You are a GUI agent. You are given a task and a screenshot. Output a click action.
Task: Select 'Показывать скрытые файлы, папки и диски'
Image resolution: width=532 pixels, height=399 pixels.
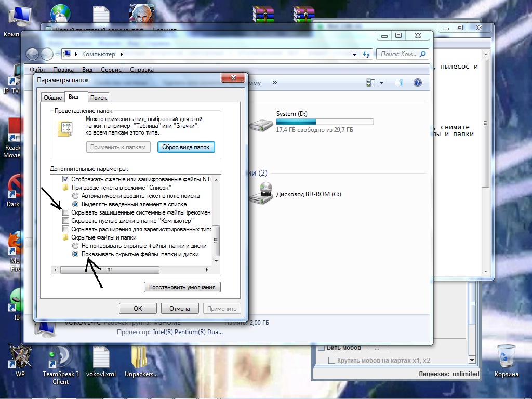tap(75, 254)
